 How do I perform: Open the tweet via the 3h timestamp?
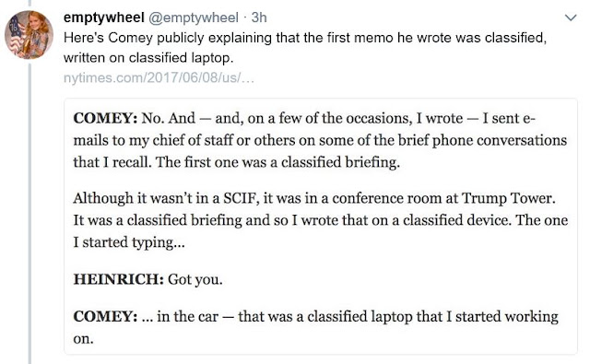[x=259, y=18]
